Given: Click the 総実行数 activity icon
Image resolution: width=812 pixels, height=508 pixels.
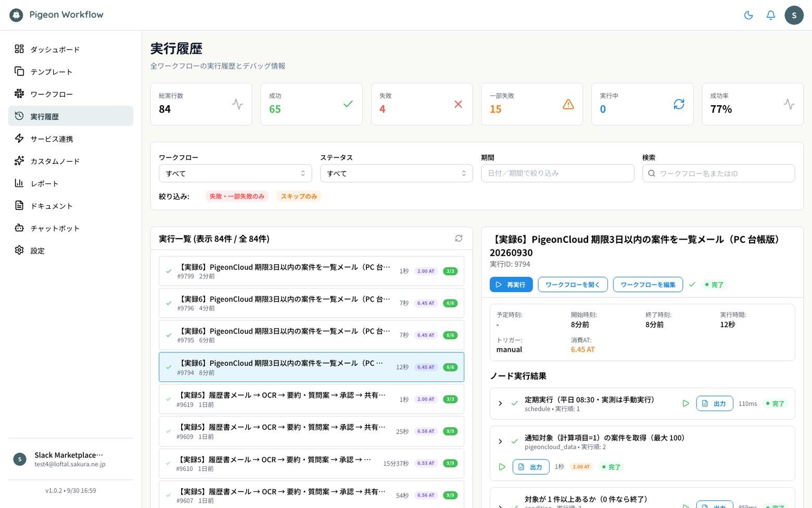Looking at the screenshot, I should 237,104.
